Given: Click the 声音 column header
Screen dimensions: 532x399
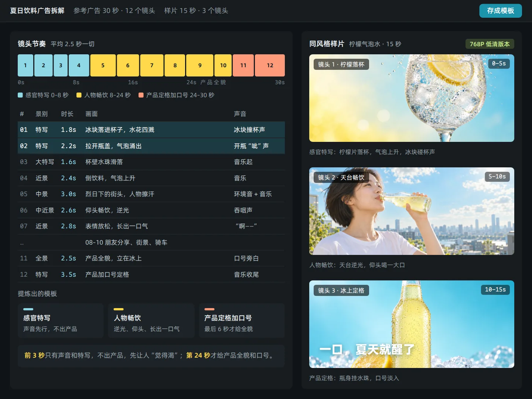Looking at the screenshot, I should point(240,114).
